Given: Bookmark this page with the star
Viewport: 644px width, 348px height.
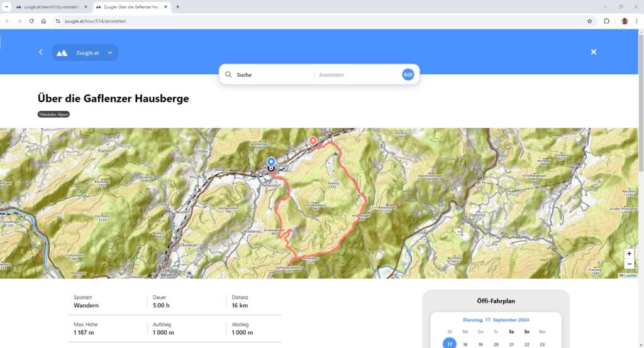Looking at the screenshot, I should [x=589, y=21].
